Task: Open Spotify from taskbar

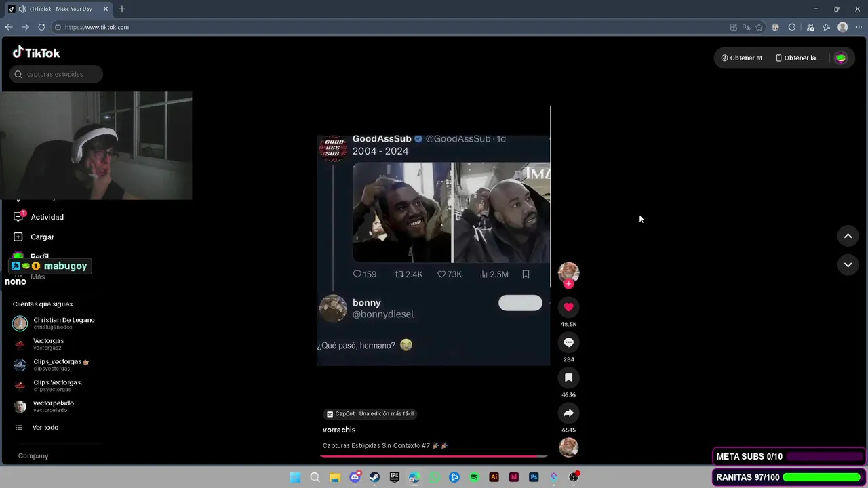Action: [474, 477]
